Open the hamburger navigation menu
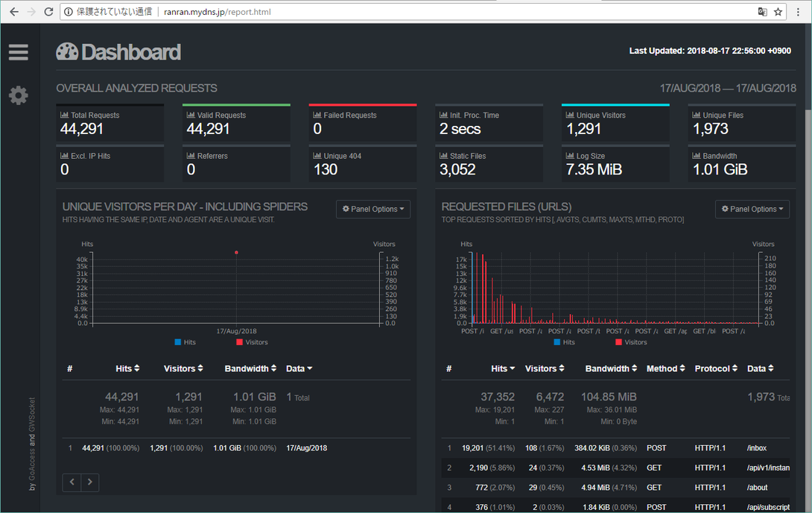The width and height of the screenshot is (812, 513). (x=19, y=52)
